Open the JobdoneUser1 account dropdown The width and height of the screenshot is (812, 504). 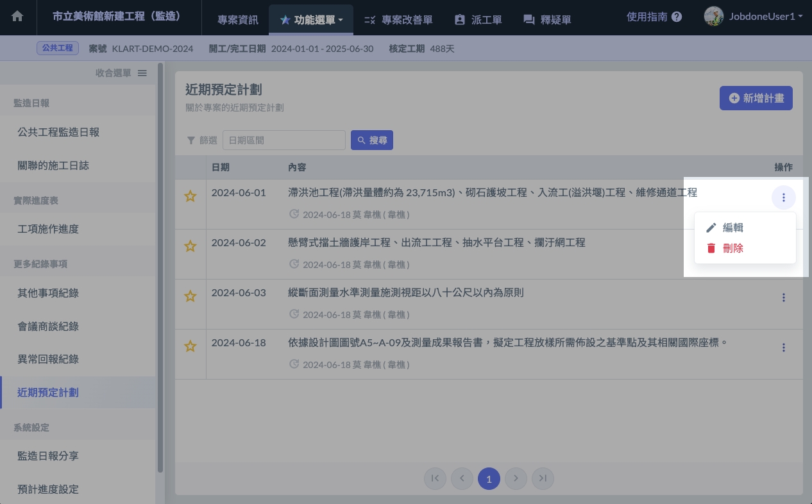point(754,16)
